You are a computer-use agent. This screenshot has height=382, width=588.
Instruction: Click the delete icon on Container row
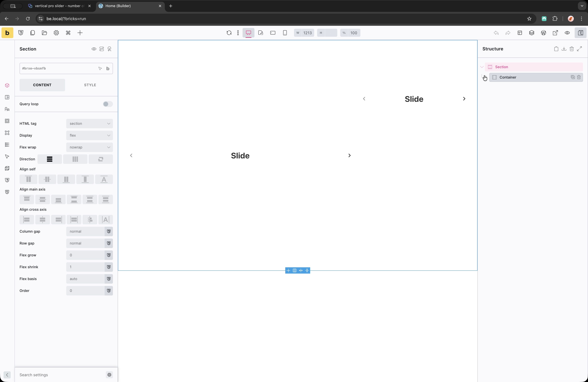coord(579,77)
